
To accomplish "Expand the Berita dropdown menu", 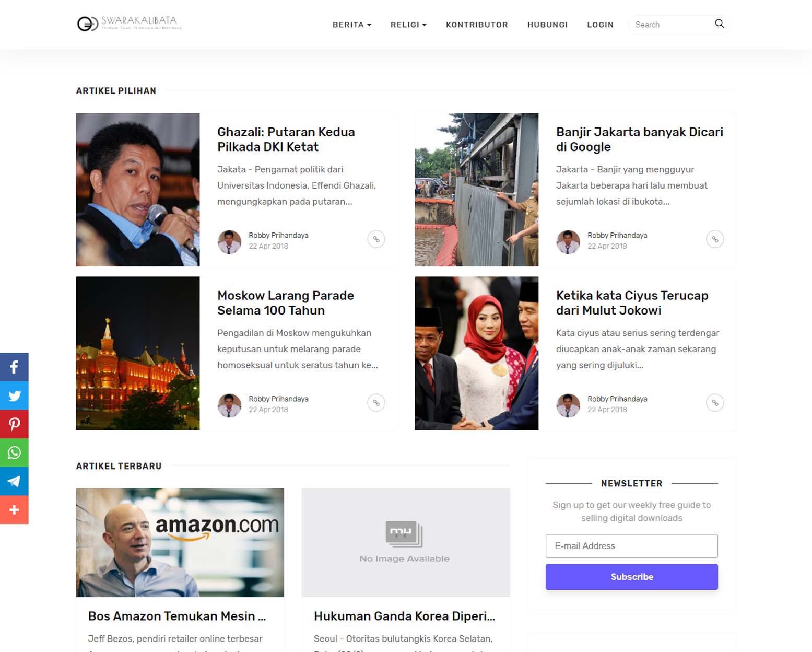I will (351, 25).
